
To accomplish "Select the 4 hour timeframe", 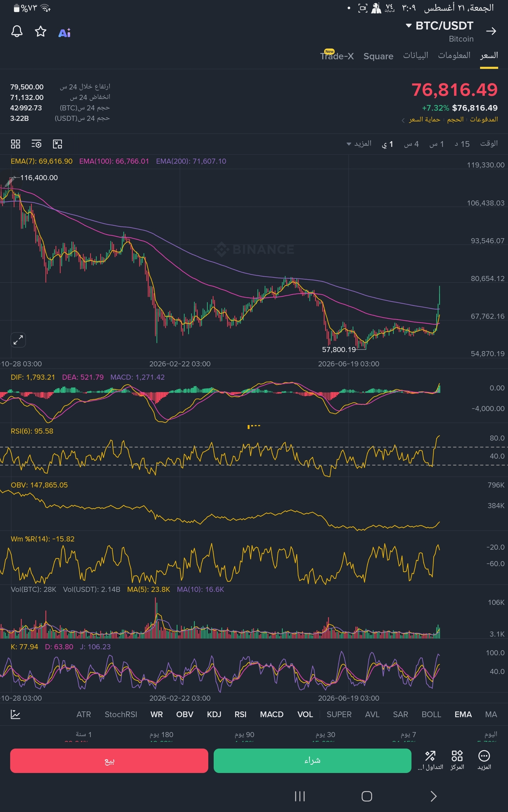I will (x=411, y=144).
